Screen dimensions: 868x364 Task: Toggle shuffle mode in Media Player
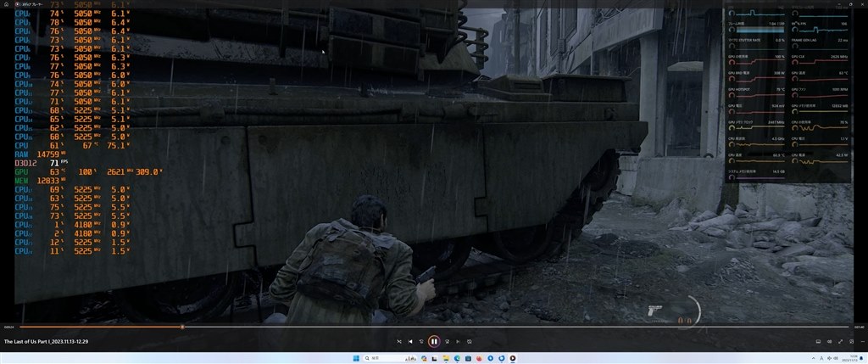(x=399, y=341)
